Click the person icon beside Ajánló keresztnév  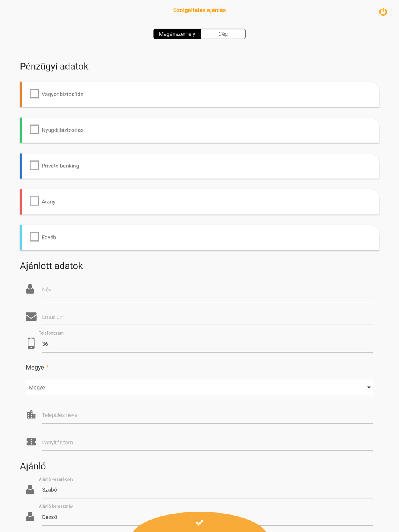click(x=30, y=516)
